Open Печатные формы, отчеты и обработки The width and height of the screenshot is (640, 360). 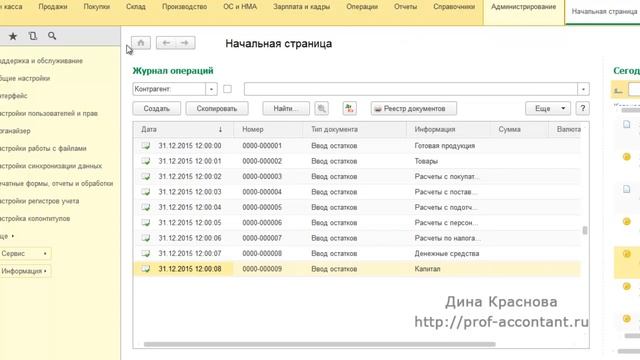click(x=56, y=184)
